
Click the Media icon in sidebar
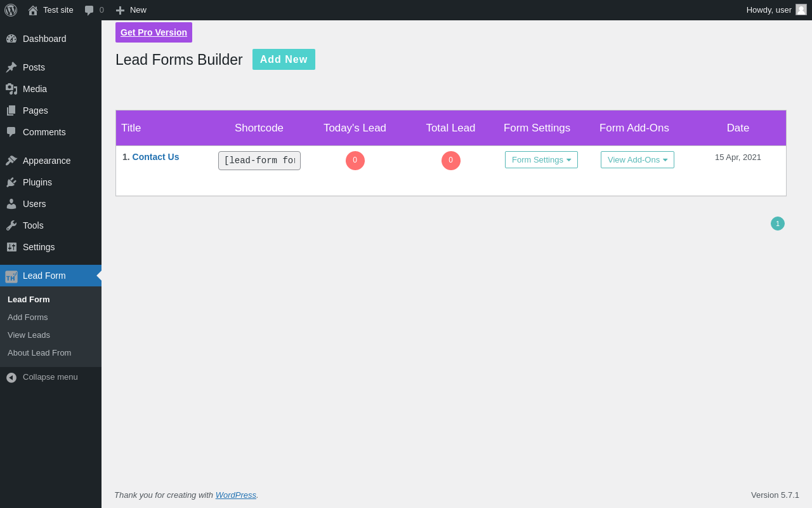[x=11, y=89]
